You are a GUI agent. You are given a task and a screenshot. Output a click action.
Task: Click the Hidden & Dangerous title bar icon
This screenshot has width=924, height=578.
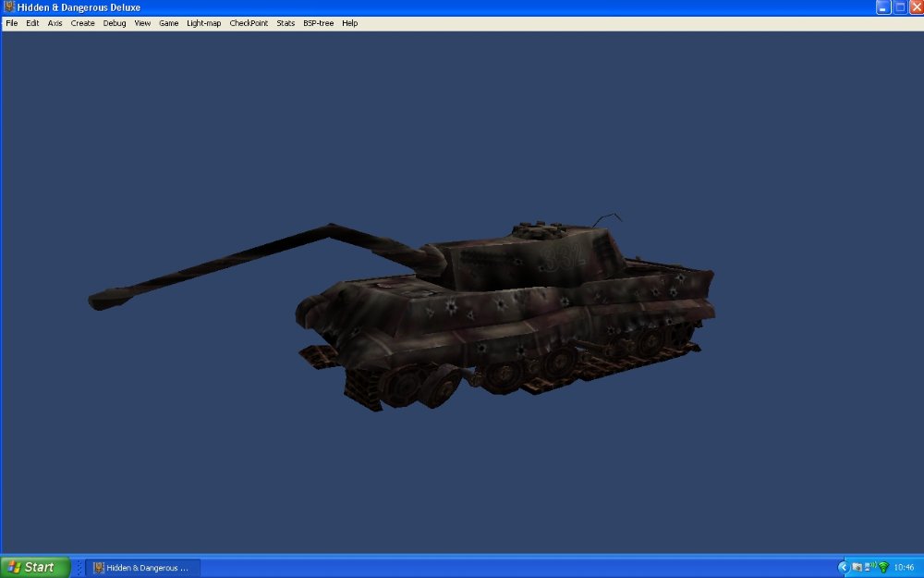pos(9,7)
